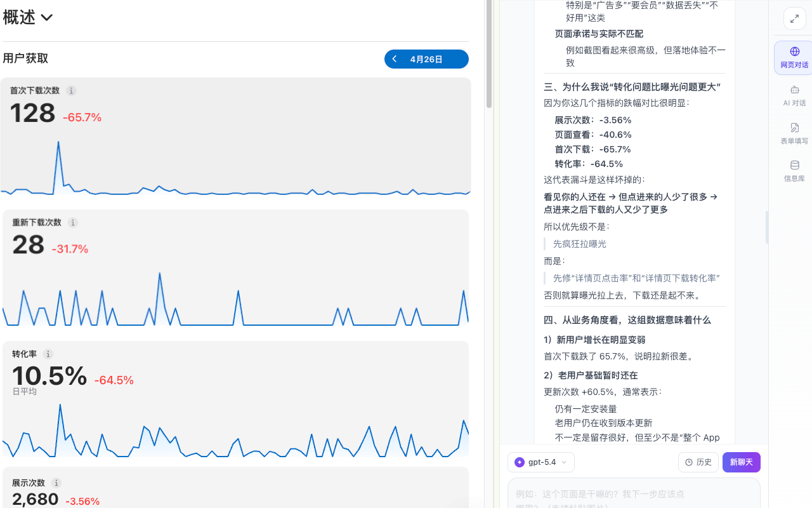This screenshot has height=508, width=812.
Task: Click the 10.5% conversion rate value
Action: (49, 376)
